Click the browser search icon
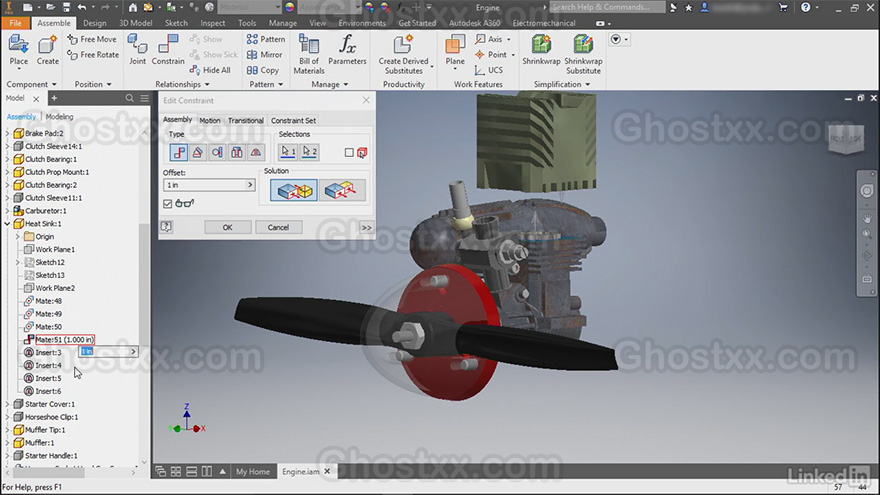Viewport: 880px width, 495px height. tap(130, 98)
